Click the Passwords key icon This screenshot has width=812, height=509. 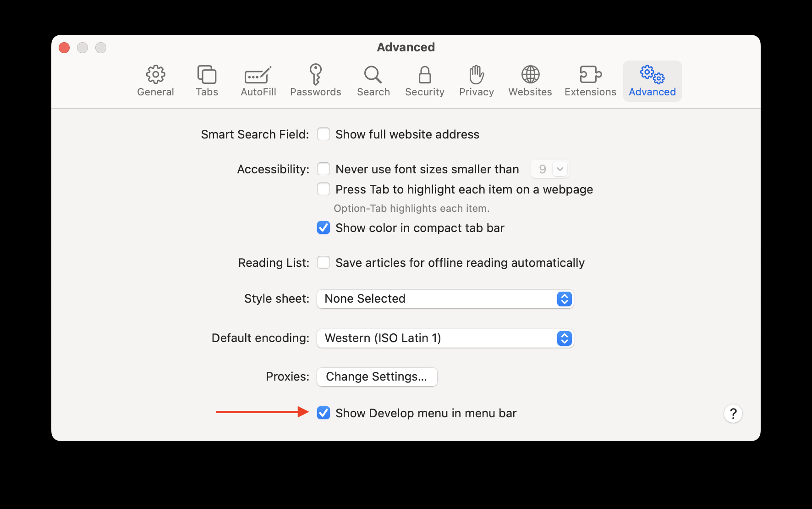pyautogui.click(x=316, y=81)
